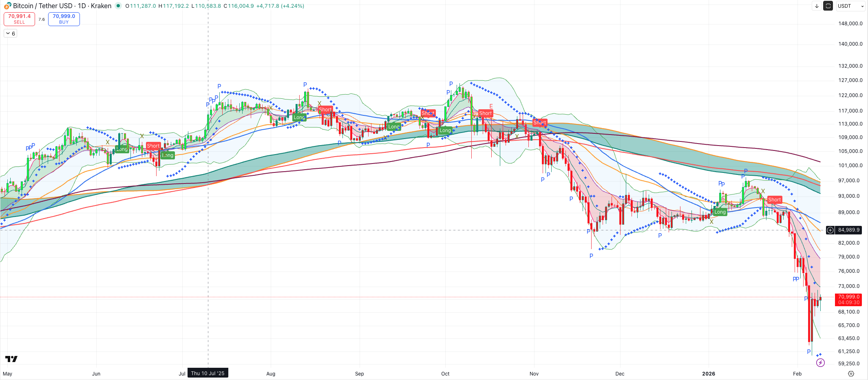Click the 84,989.9 crosshair price label

pos(848,230)
